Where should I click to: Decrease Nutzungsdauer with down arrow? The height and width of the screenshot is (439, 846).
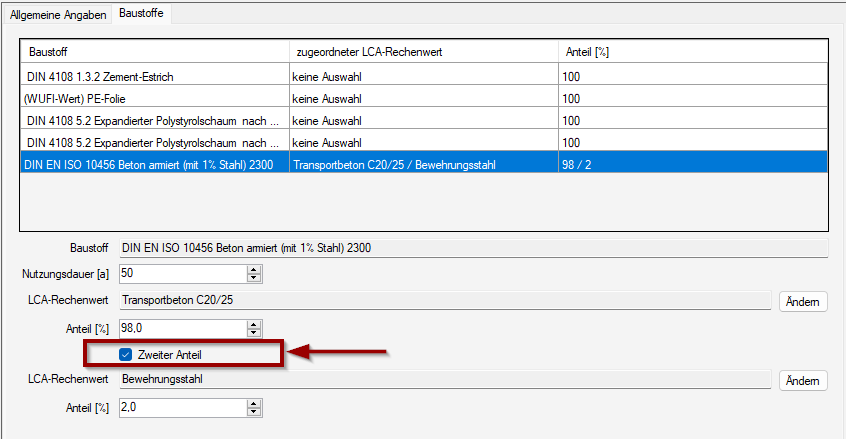point(254,278)
